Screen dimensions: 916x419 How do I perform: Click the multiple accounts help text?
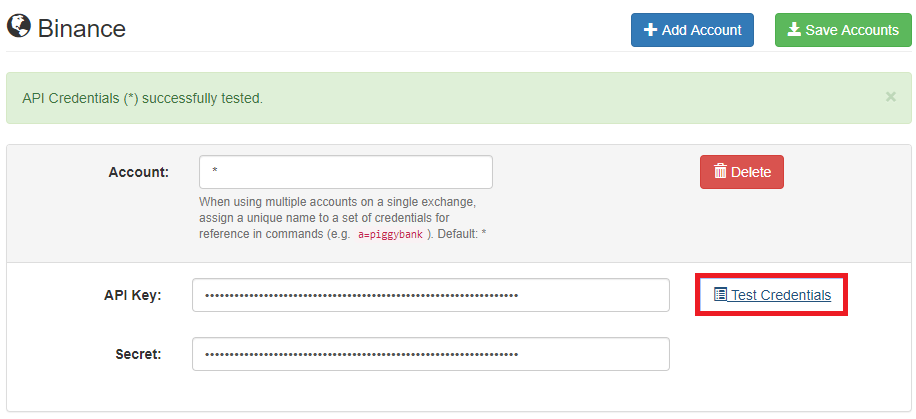[x=344, y=219]
